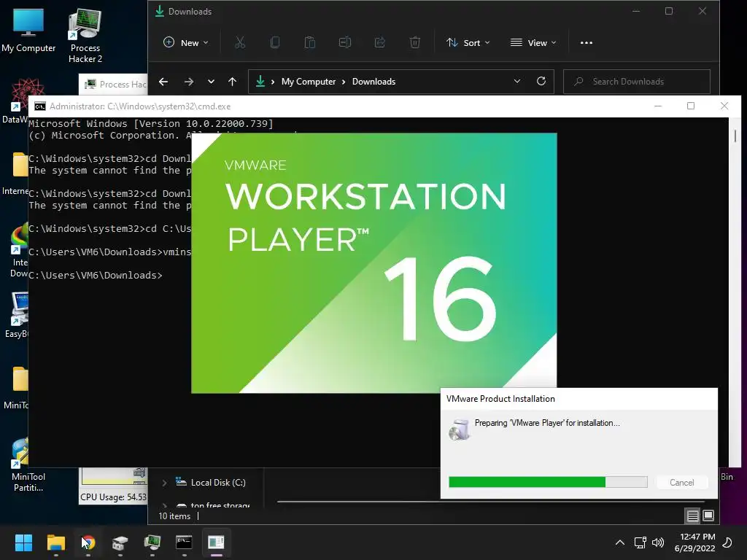
Task: Go forward in File Explorer navigation
Action: point(189,82)
